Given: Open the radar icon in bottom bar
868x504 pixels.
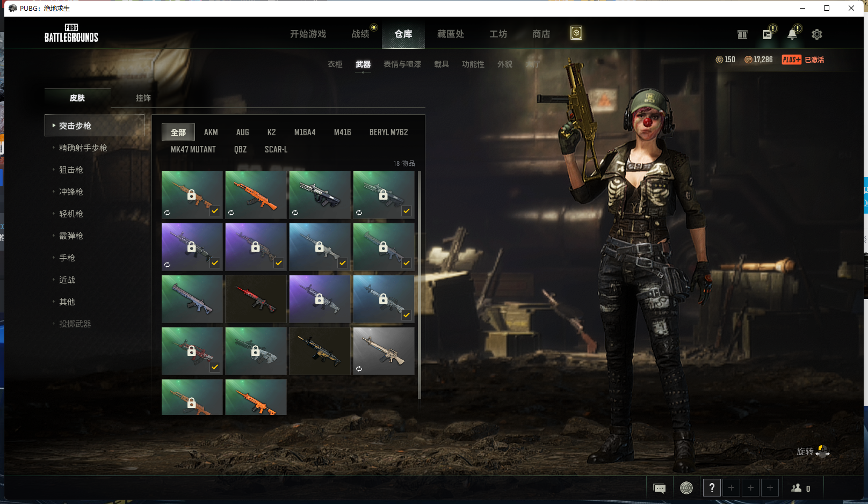Looking at the screenshot, I should (x=686, y=488).
